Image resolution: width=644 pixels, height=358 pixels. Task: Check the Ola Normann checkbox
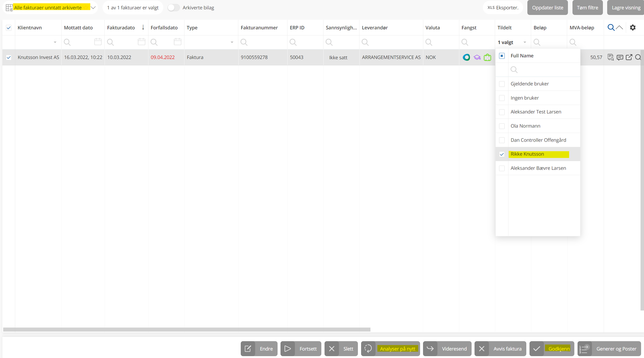click(502, 126)
